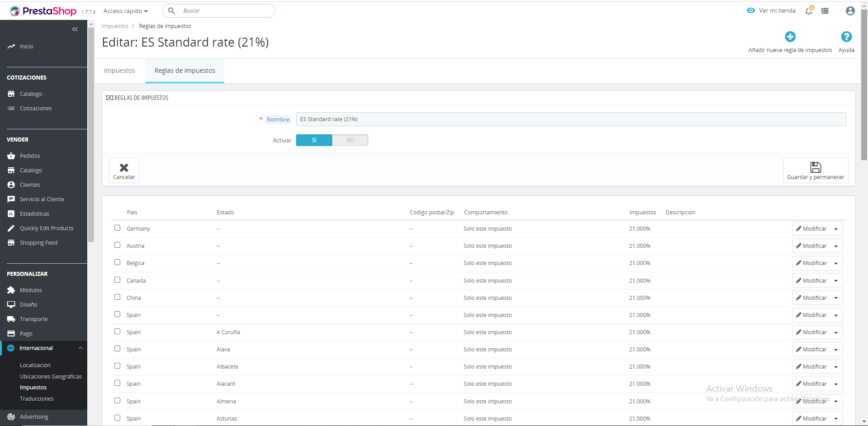The width and height of the screenshot is (868, 426).
Task: Open the user profile avatar icon
Action: (x=850, y=11)
